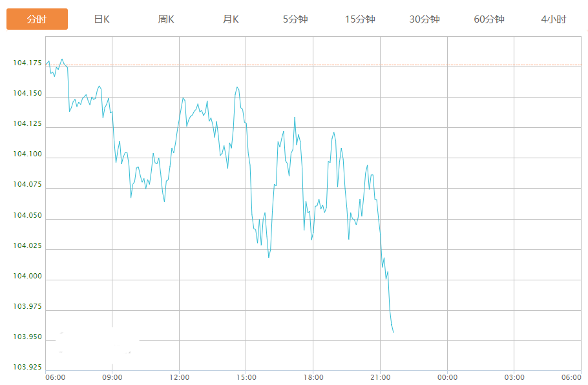This screenshot has width=588, height=385.
Task: Click the 21:00 time axis label
Action: (380, 377)
